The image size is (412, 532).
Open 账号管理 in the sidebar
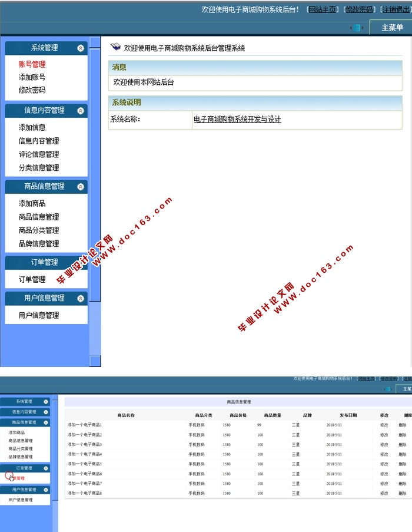(32, 64)
